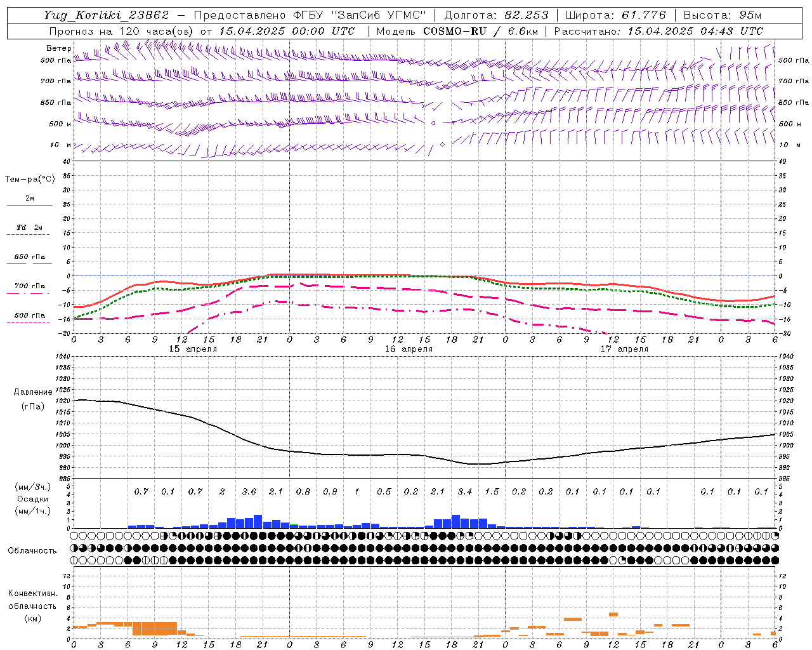The image size is (812, 650).
Task: Select the 0.8 precipitation total
Action: [x=303, y=492]
